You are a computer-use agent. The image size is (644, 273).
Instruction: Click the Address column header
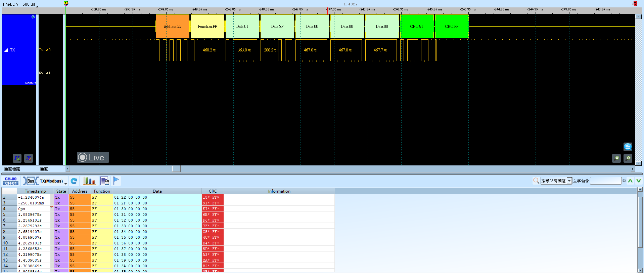[80, 191]
